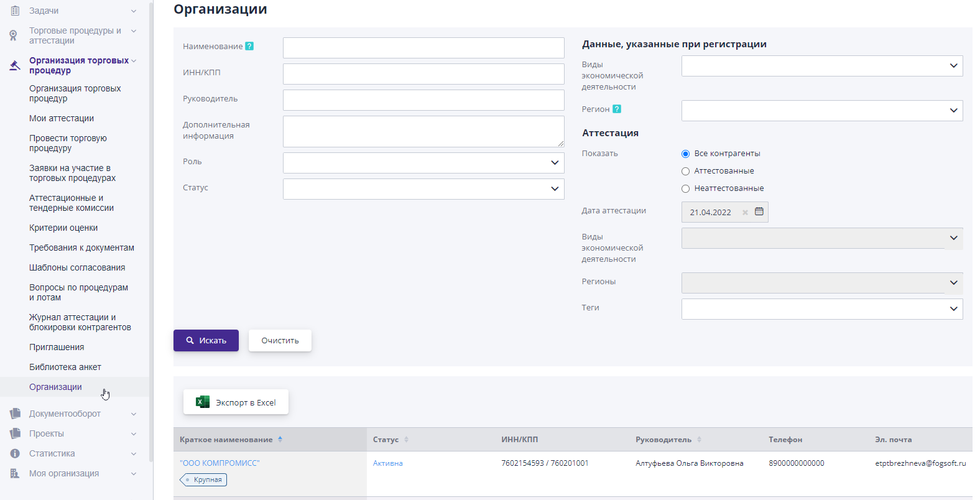
Task: Clear the attestation date with the x icon
Action: pos(745,213)
